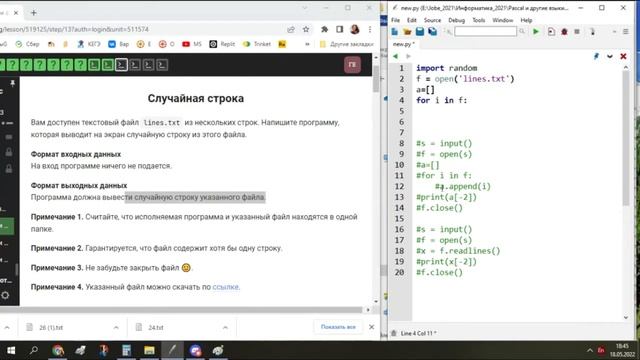The height and width of the screenshot is (360, 640).
Task: Click the step arrow icon in debug toolbar
Action: point(592,31)
